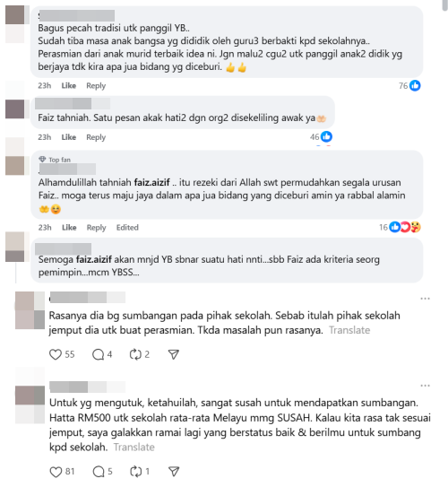448x487 pixels.
Task: Open the faiz.aizif mention in Alhamdulillah comment
Action: (x=151, y=182)
